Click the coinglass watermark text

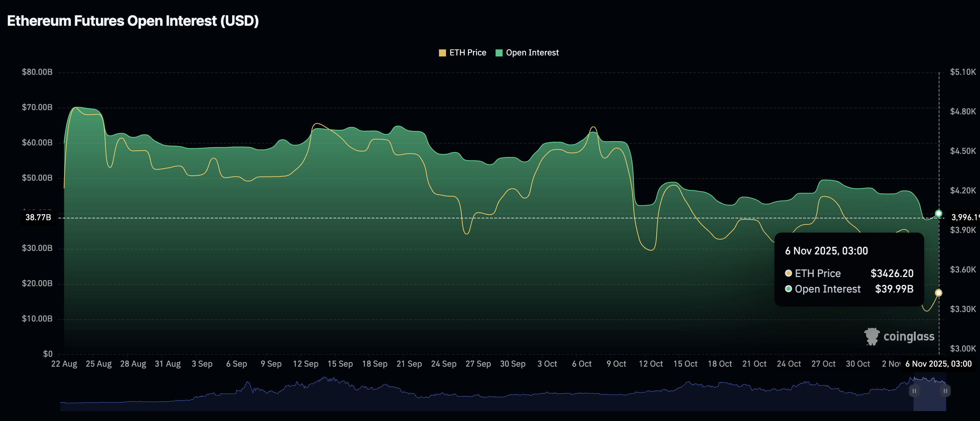coord(908,337)
